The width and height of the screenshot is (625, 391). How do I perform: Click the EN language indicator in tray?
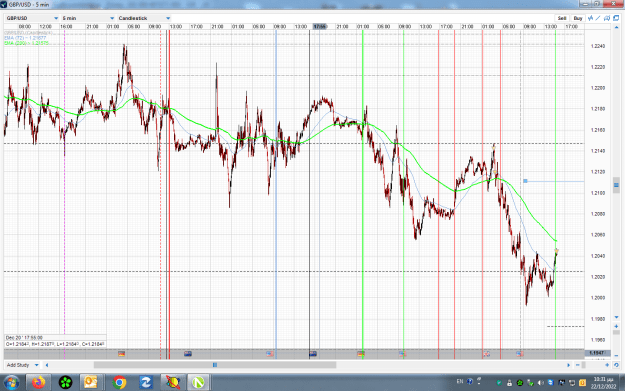tap(460, 381)
